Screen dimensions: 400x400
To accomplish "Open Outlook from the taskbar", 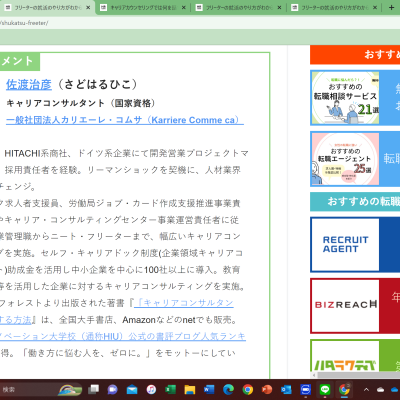I will 286,389.
